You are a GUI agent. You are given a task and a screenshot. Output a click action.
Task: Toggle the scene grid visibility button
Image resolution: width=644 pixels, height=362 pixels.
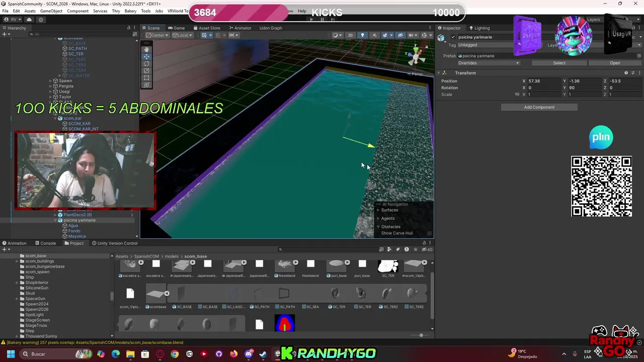[205, 35]
